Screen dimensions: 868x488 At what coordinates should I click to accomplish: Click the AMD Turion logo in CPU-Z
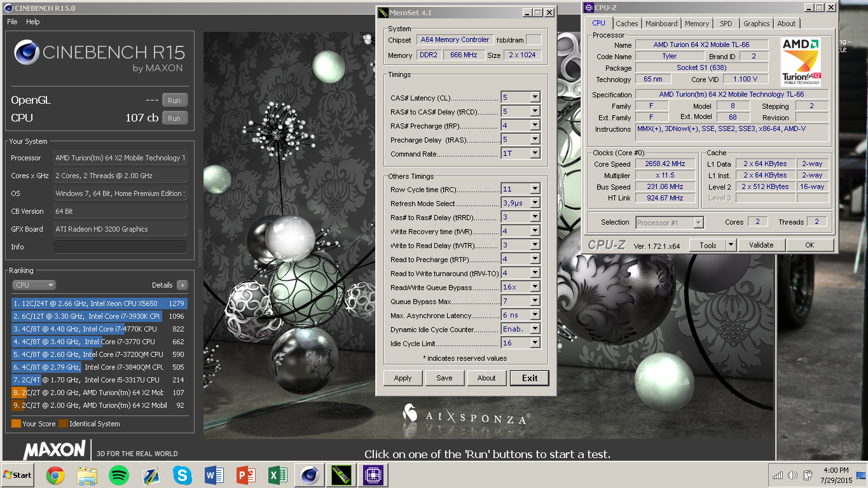coord(801,62)
